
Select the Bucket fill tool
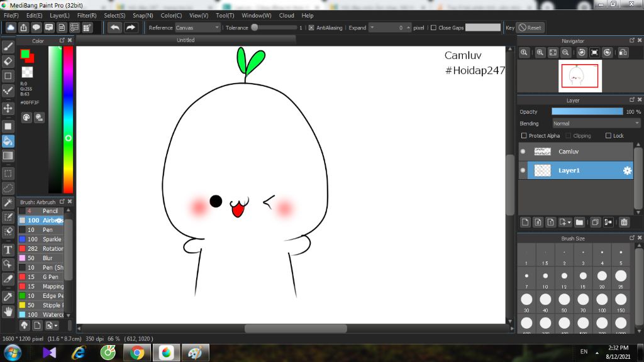[x=8, y=141]
